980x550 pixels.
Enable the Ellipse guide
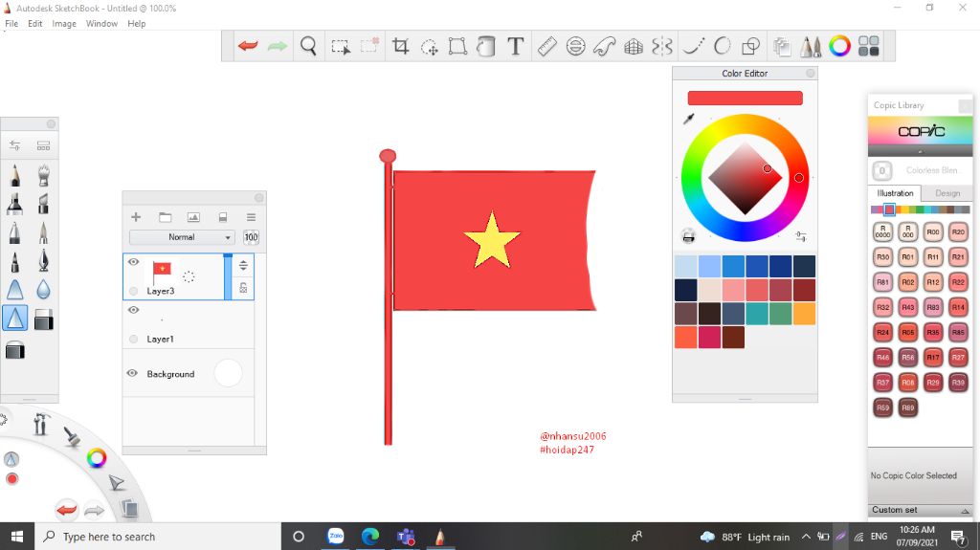(575, 46)
